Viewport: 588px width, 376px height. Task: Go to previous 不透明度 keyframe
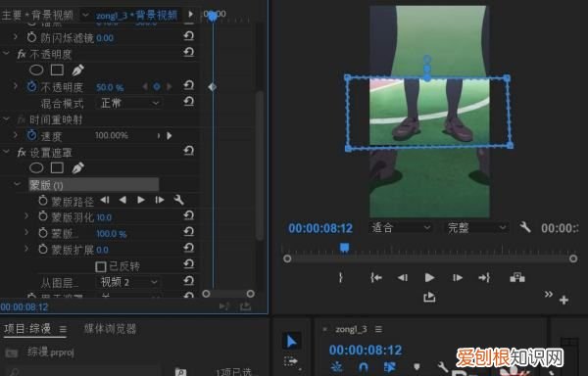[x=145, y=87]
